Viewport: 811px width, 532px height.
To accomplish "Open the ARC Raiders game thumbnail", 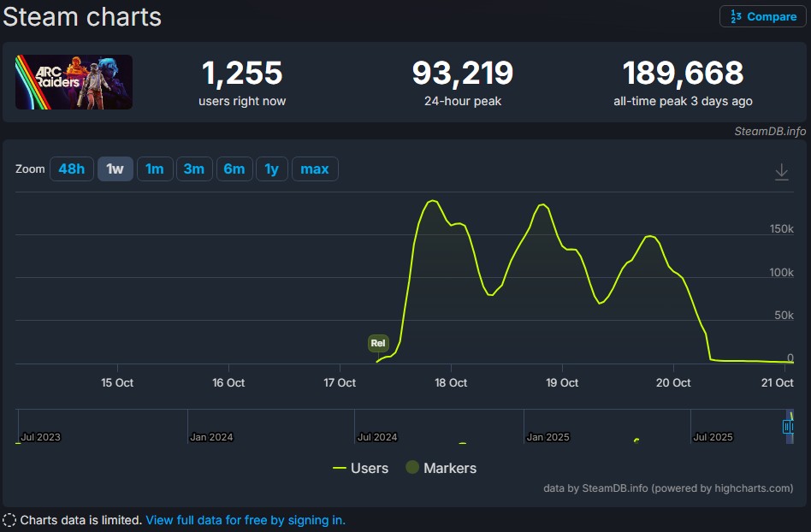I will coord(74,82).
